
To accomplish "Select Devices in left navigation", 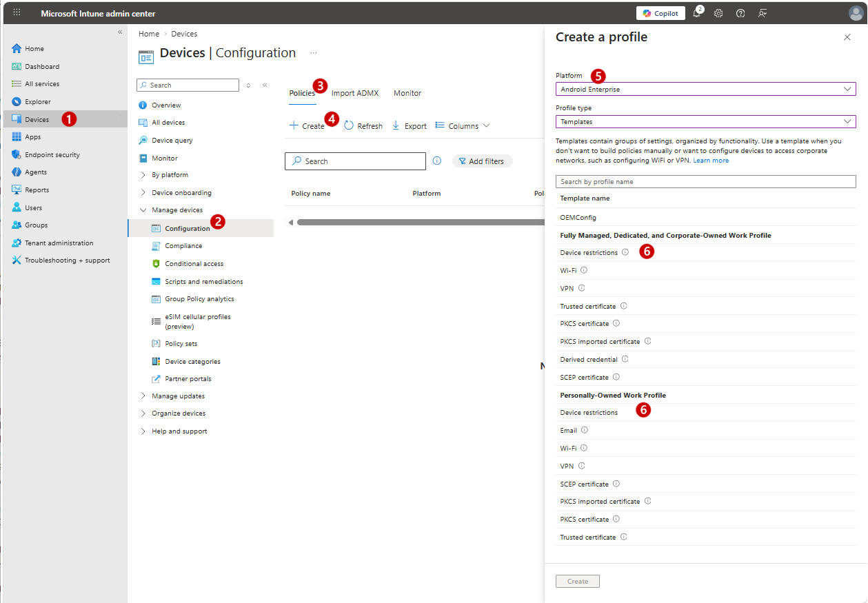I will click(x=65, y=119).
